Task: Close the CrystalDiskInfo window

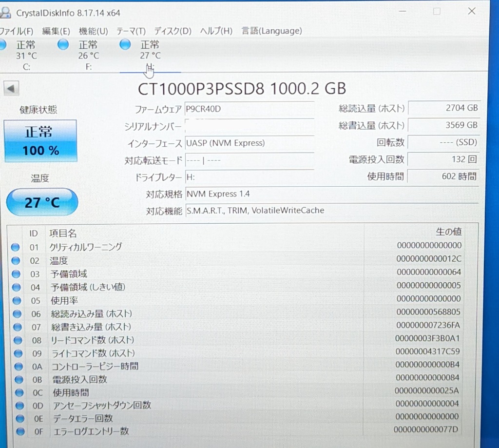Action: pyautogui.click(x=472, y=11)
